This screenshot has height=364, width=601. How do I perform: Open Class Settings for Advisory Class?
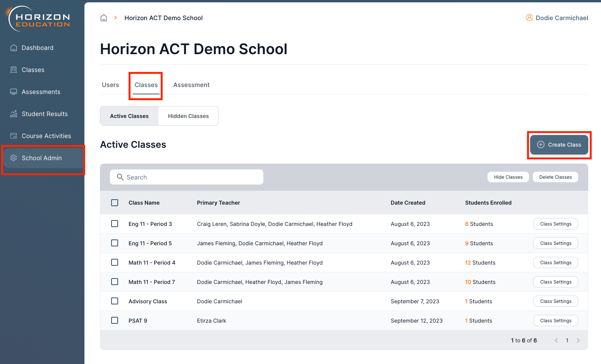tap(556, 301)
